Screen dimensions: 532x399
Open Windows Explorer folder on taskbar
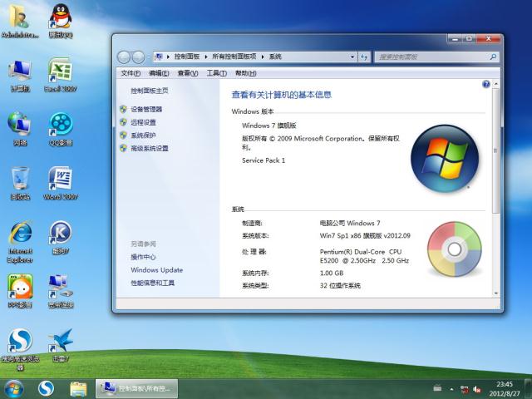click(x=78, y=389)
